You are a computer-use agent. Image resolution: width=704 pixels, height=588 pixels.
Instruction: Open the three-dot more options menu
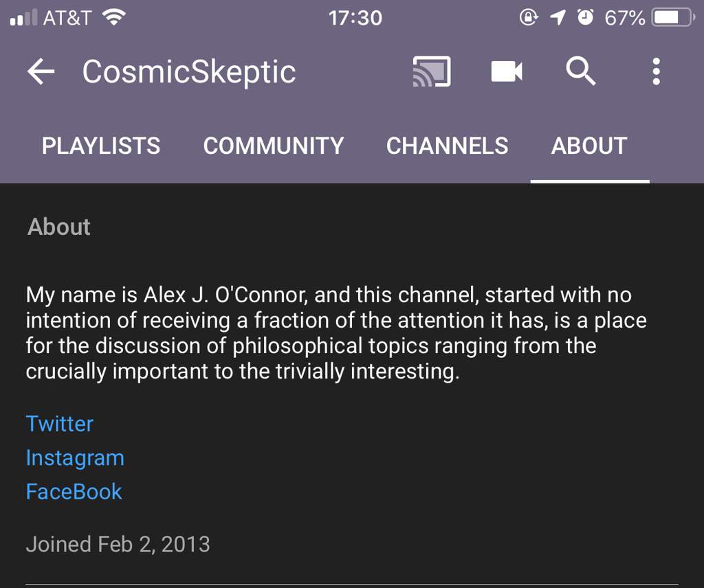point(656,71)
